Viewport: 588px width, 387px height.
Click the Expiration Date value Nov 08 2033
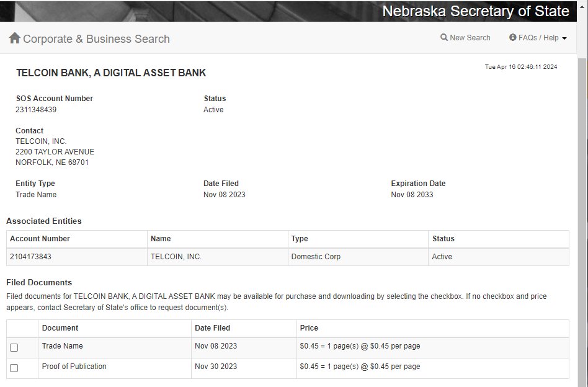(412, 195)
